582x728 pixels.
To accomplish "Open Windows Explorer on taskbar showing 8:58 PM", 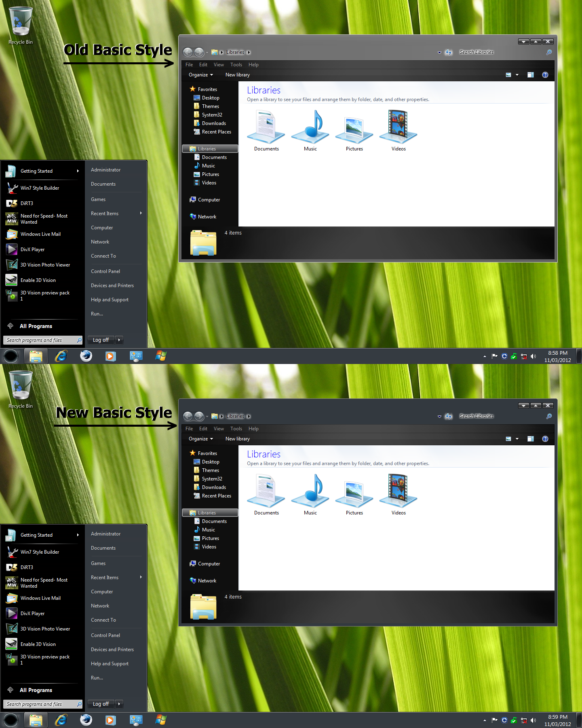I will tap(36, 356).
